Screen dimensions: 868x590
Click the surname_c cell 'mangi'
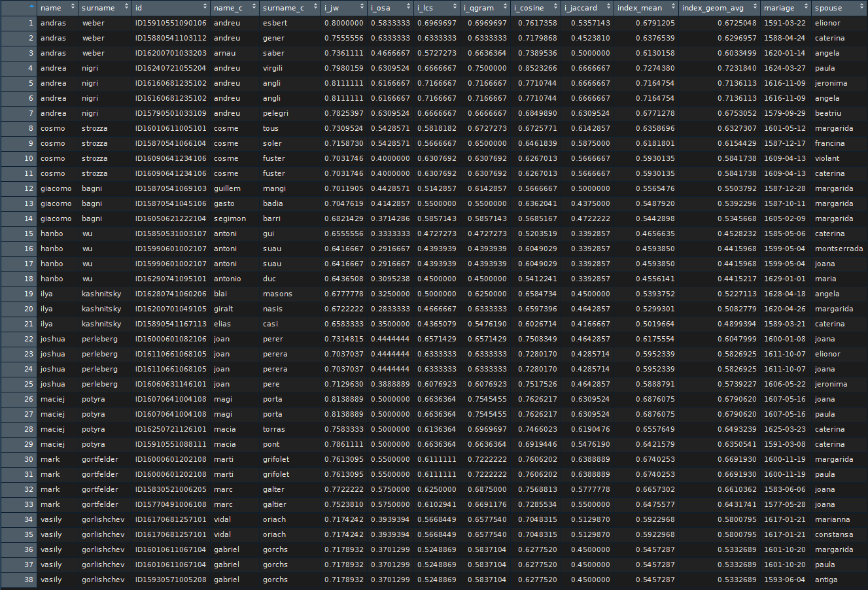(x=274, y=188)
